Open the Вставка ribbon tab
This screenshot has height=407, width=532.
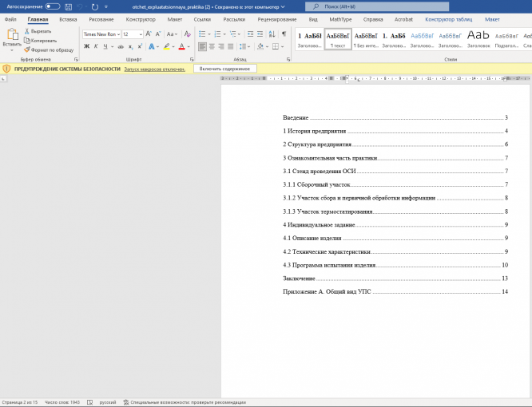pos(68,18)
